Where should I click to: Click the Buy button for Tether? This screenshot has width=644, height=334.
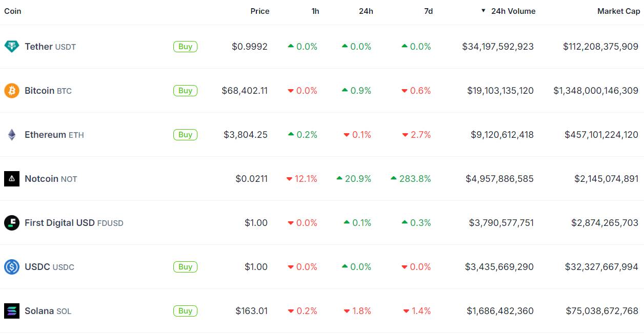point(185,47)
